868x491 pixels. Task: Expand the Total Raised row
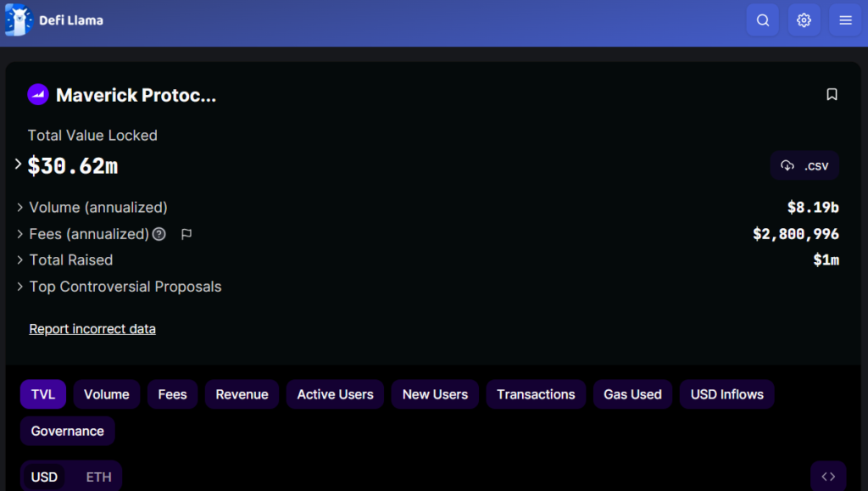tap(20, 260)
